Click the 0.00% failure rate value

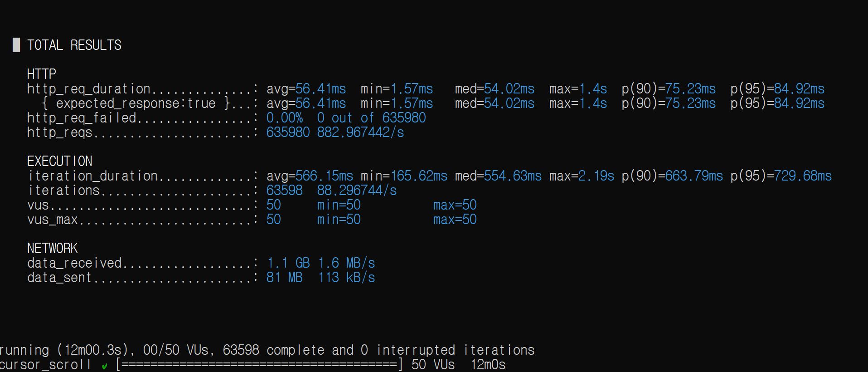point(284,118)
